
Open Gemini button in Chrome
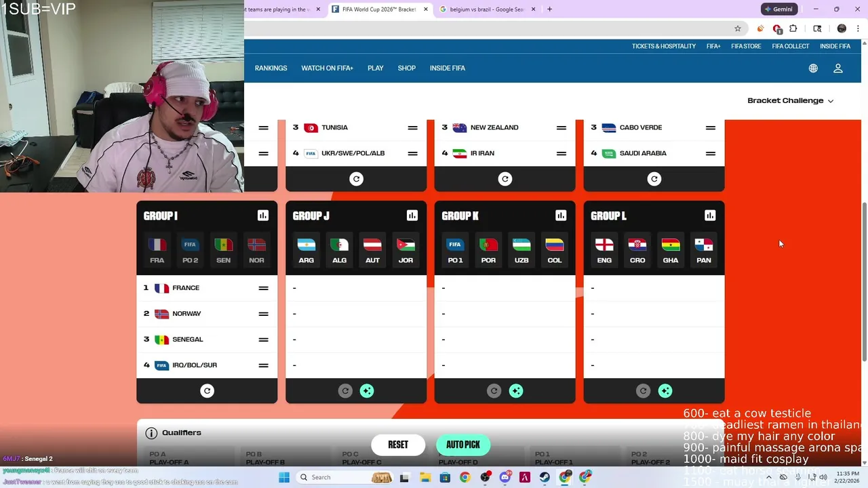(778, 9)
